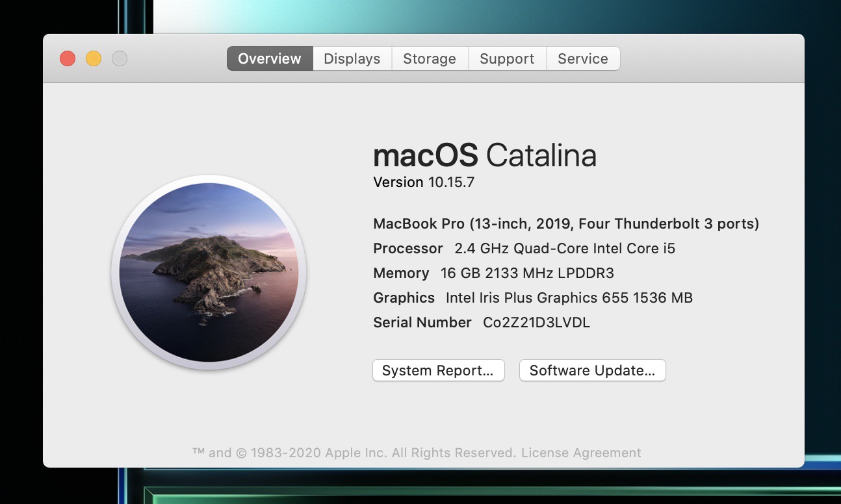The height and width of the screenshot is (504, 841).
Task: Click the 'Intel Iris Plus Graphics 655 1536 MB' value
Action: [569, 297]
